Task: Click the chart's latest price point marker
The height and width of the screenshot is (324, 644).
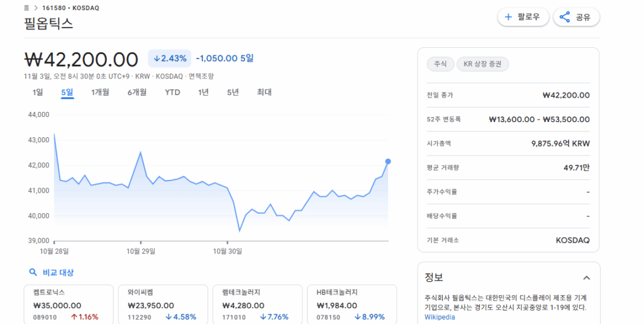Action: 387,162
